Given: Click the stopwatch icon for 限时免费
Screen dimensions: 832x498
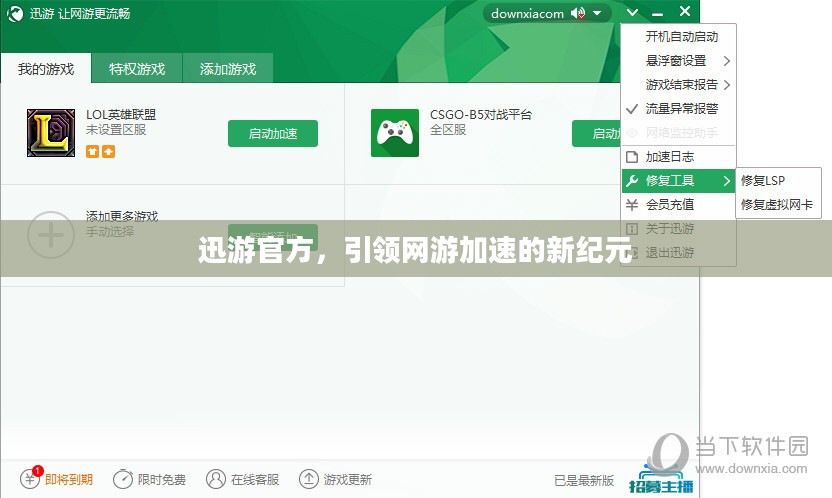Looking at the screenshot, I should [123, 479].
